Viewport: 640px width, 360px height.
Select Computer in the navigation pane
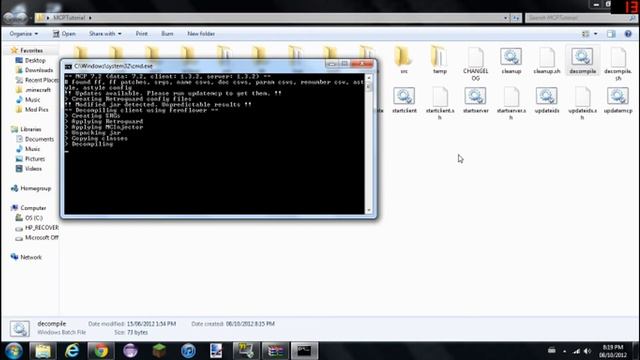pyautogui.click(x=29, y=208)
